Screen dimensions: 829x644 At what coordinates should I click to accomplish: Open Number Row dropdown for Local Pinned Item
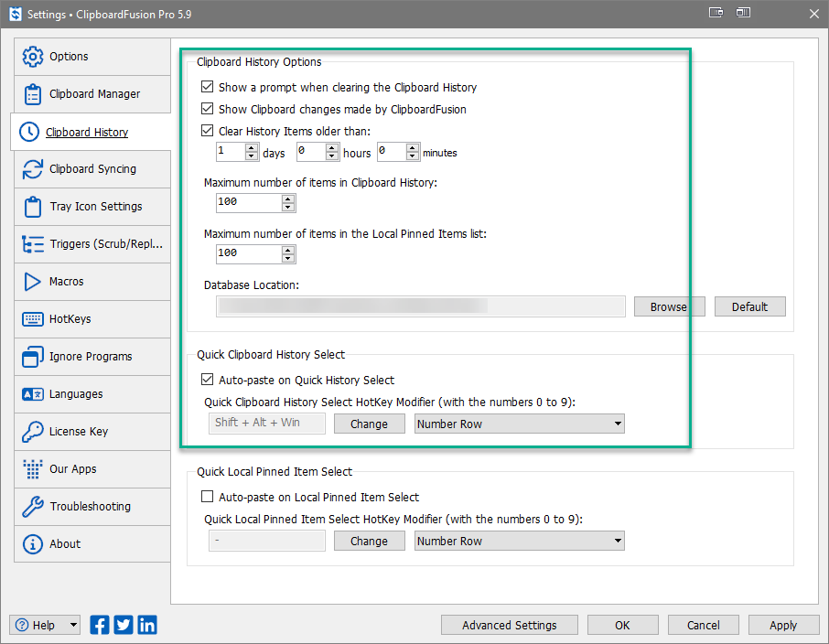(519, 541)
